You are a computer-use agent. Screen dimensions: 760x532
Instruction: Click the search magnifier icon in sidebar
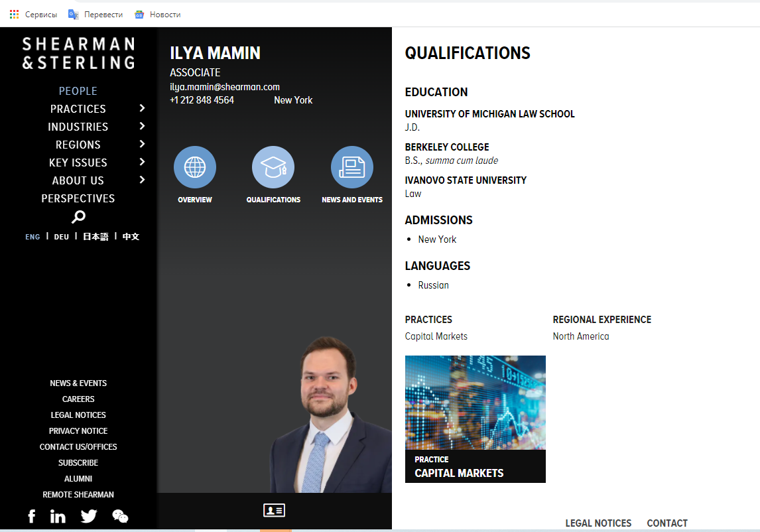[78, 217]
